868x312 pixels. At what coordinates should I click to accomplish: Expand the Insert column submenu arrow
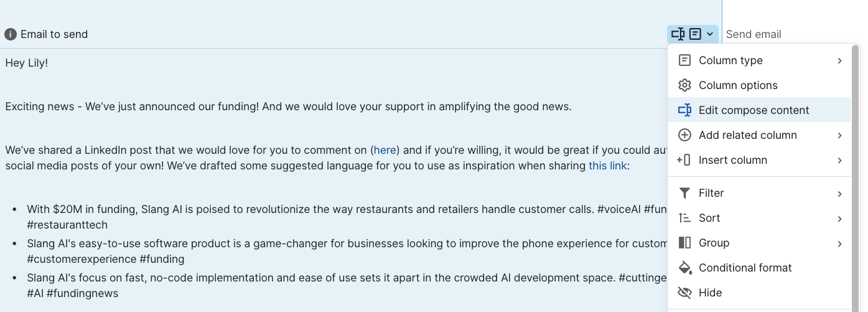[x=839, y=160]
